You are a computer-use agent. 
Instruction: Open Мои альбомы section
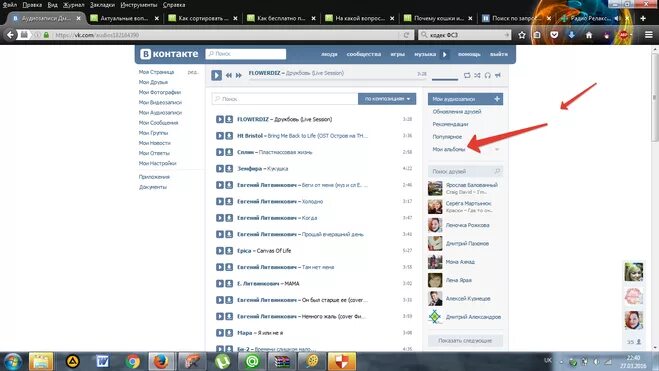(448, 149)
